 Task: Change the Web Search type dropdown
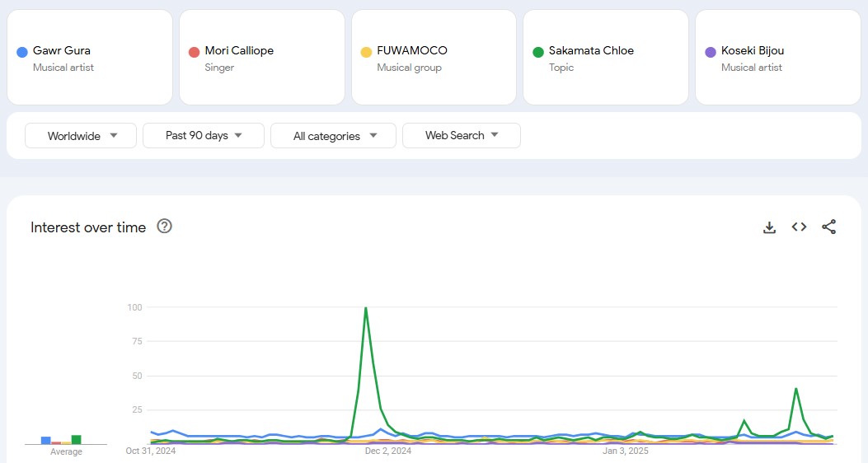click(462, 135)
